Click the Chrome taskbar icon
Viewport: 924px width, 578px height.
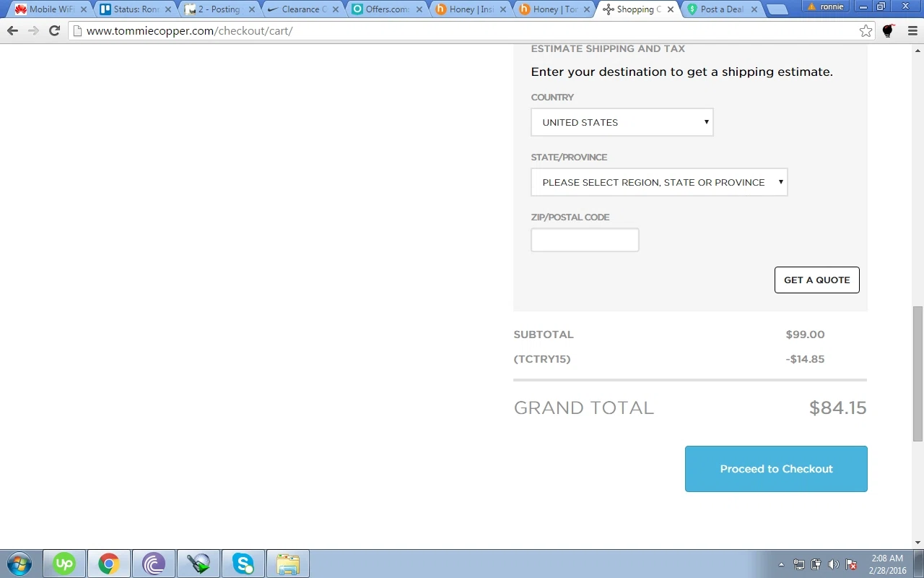pos(109,564)
